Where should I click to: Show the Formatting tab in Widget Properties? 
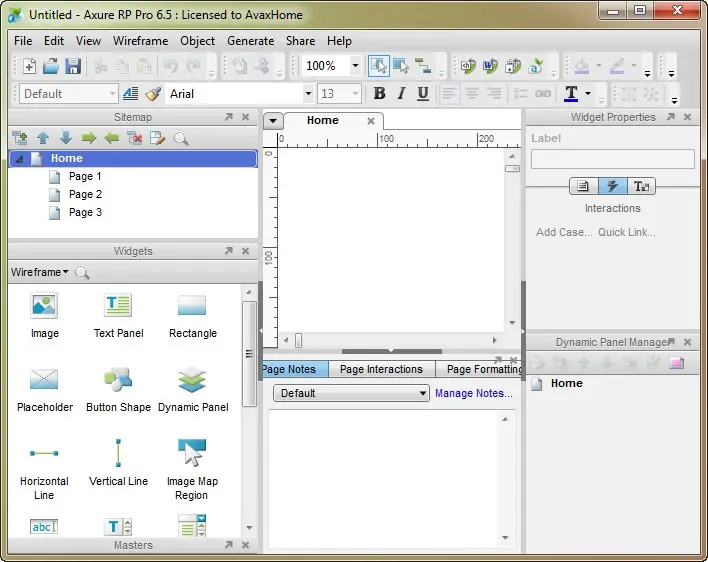click(x=641, y=186)
